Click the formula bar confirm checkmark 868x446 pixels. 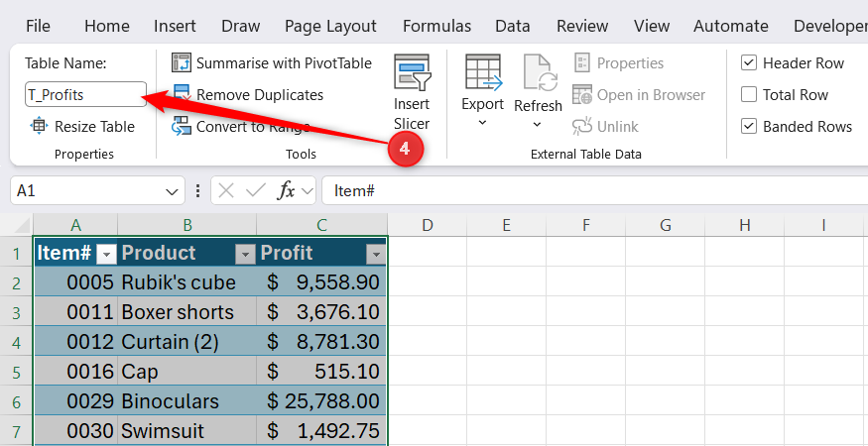click(x=256, y=191)
